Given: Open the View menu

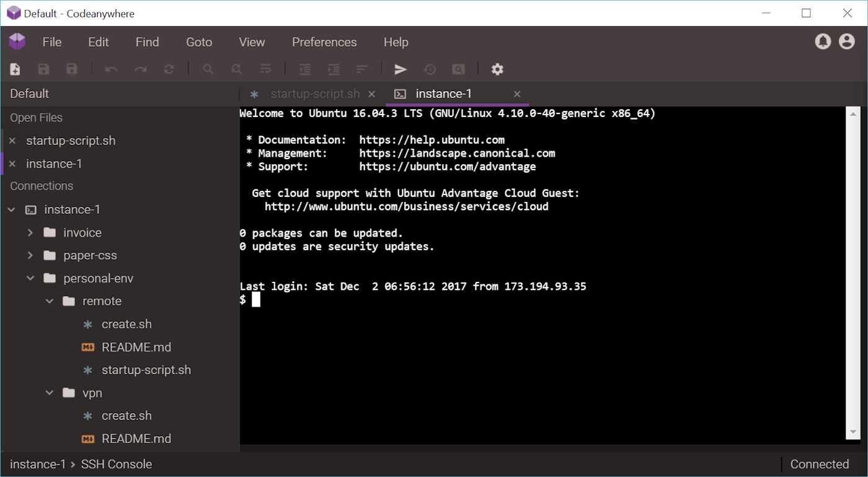Looking at the screenshot, I should (x=252, y=42).
